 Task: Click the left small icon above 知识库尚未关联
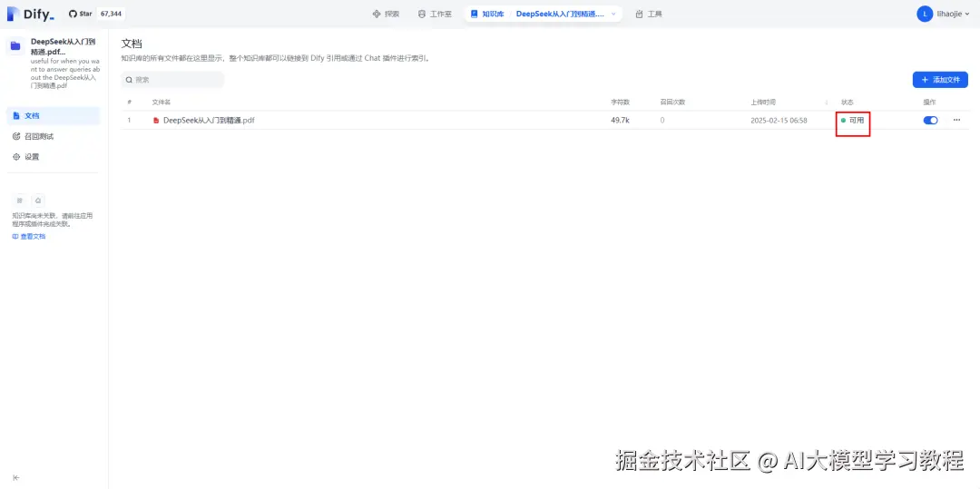tap(20, 200)
